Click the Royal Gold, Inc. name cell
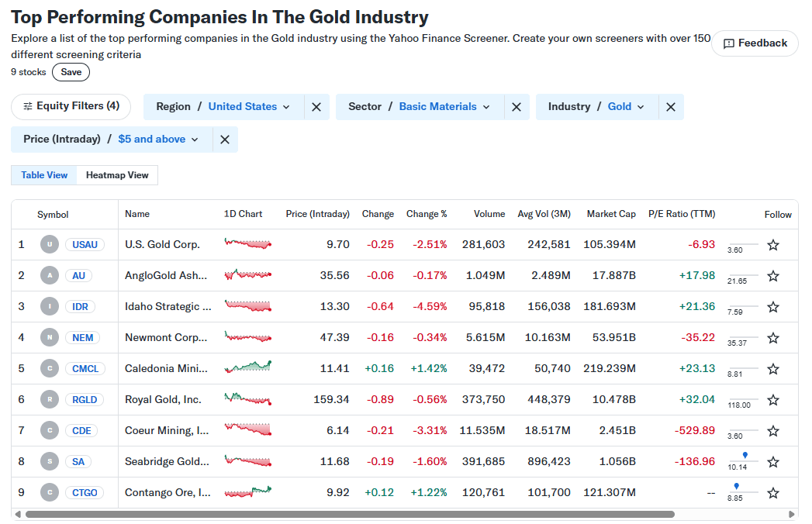Viewport: 812px width, 524px height. pyautogui.click(x=163, y=400)
